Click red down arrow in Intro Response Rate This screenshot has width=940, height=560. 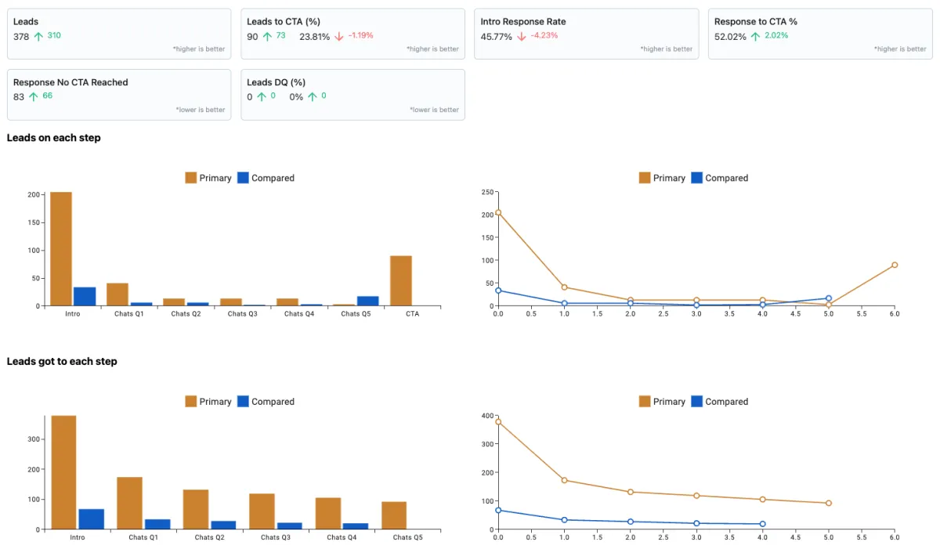pos(522,36)
